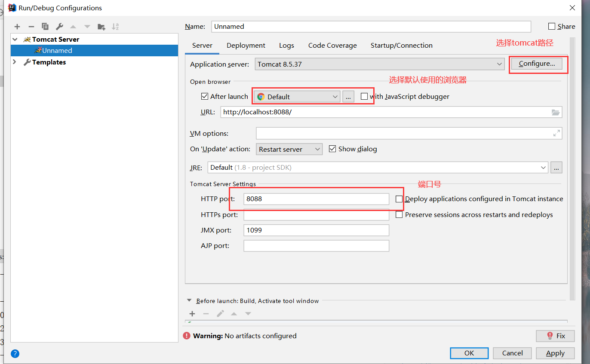Enable Deploy applications configured in Tomcat instance

point(399,199)
